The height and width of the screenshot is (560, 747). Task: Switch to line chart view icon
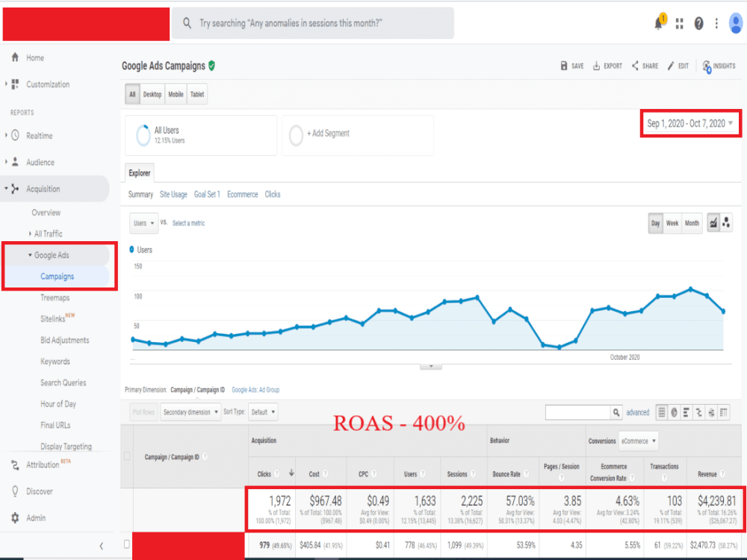[x=713, y=223]
